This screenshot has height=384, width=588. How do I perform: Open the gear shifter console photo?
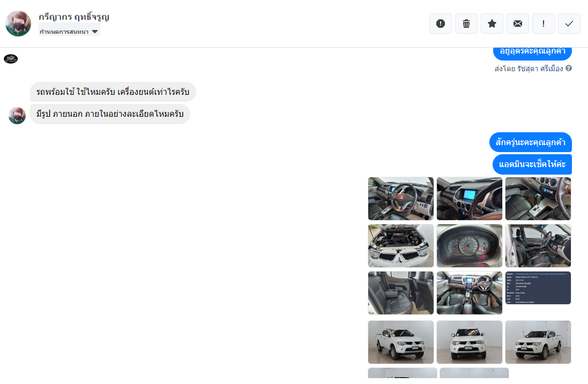pos(538,199)
